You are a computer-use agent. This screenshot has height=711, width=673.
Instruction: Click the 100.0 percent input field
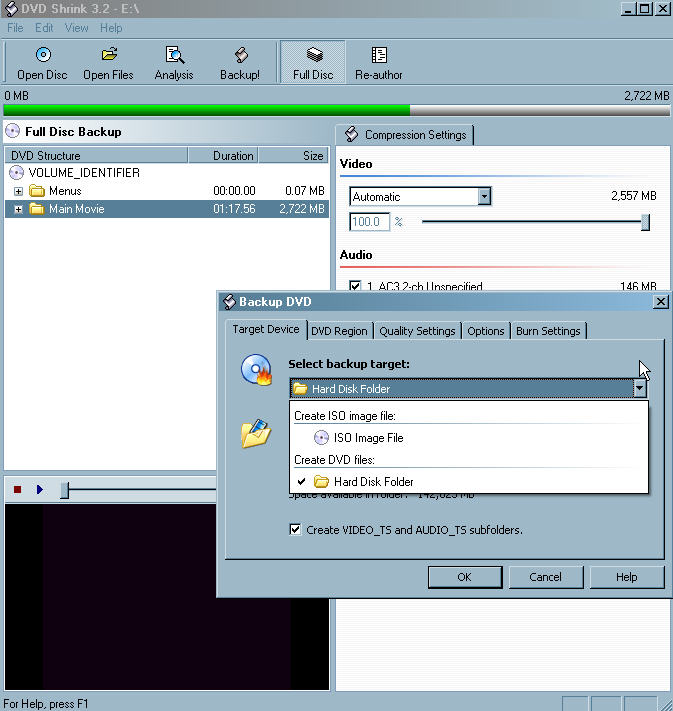click(x=369, y=222)
